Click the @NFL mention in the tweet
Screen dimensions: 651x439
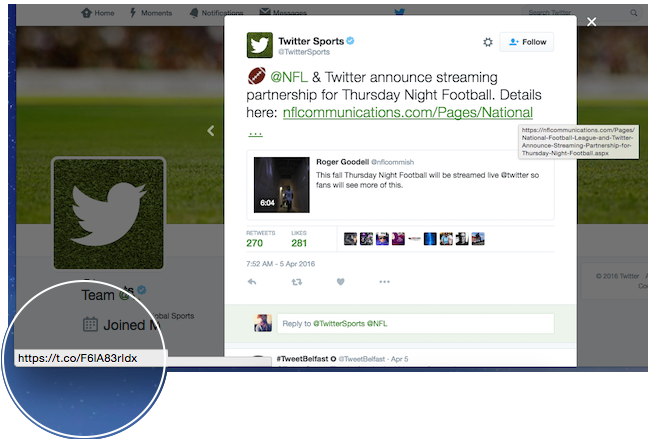pos(289,77)
